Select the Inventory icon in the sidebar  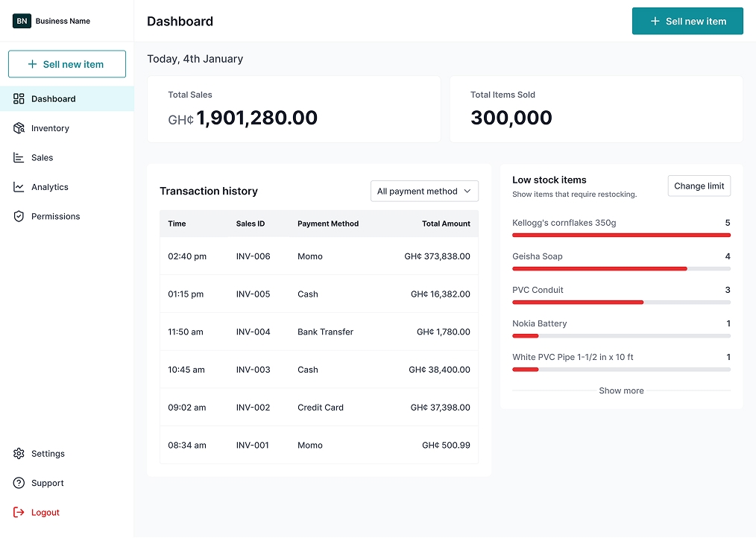coord(17,128)
